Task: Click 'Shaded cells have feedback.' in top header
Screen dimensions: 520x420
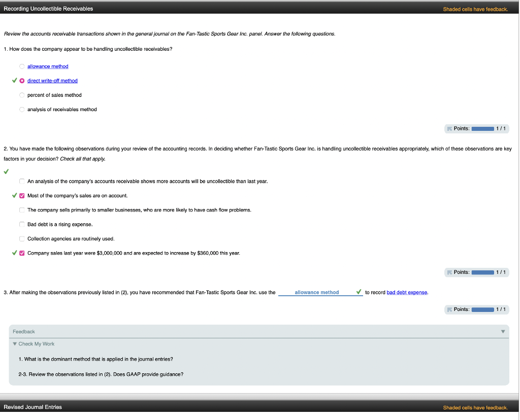Action: [475, 9]
